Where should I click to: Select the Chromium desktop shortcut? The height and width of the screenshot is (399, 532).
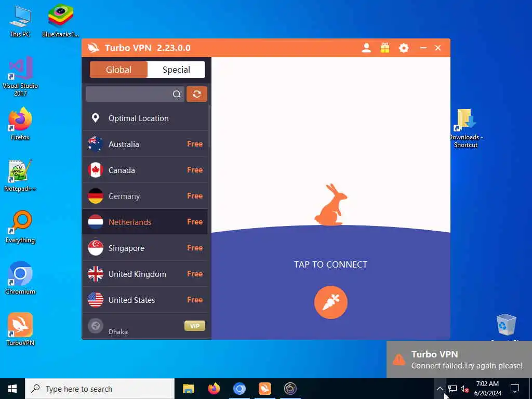click(20, 277)
